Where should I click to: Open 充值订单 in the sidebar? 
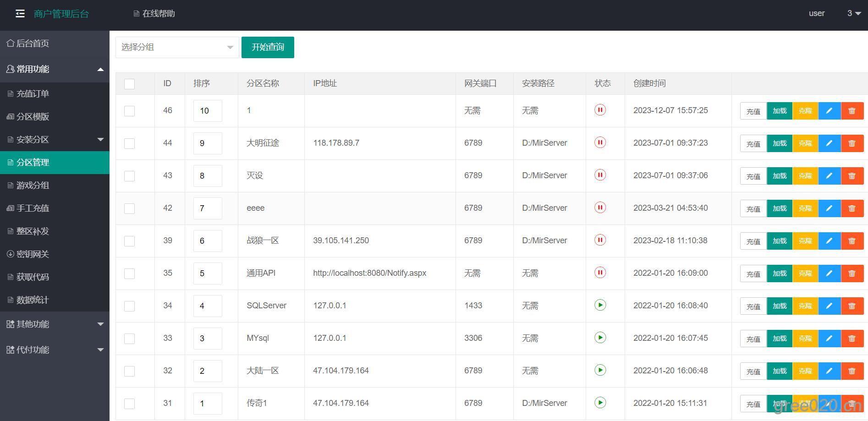pos(33,93)
